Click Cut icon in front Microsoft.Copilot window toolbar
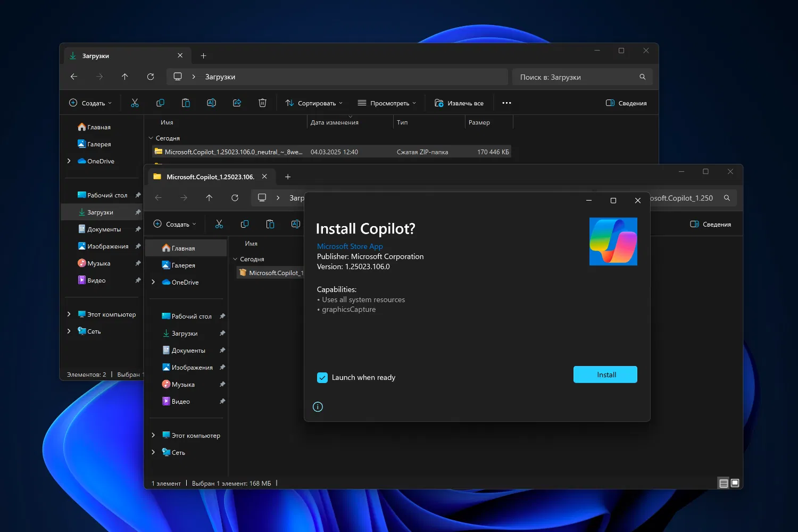 pos(219,225)
